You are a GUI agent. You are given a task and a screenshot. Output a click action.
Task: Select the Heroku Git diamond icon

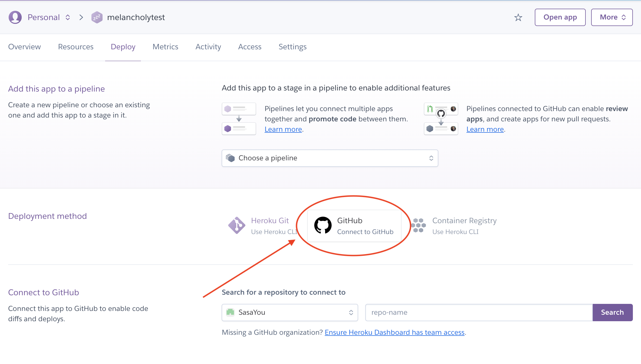(x=237, y=225)
